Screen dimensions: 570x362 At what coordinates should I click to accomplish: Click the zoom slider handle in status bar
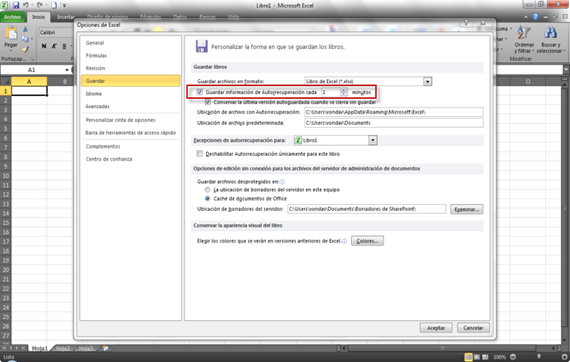pyautogui.click(x=539, y=357)
